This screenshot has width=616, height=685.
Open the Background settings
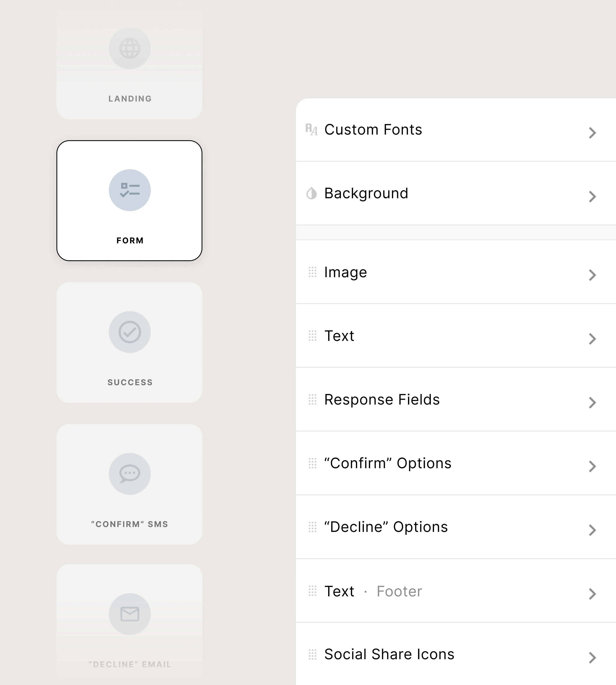pyautogui.click(x=440, y=193)
